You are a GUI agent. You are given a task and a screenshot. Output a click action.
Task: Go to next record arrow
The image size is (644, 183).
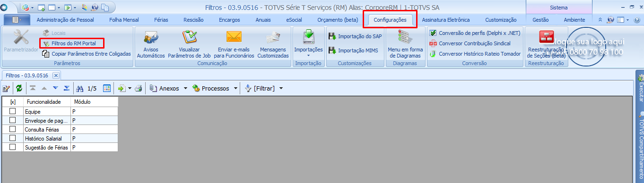tap(55, 88)
